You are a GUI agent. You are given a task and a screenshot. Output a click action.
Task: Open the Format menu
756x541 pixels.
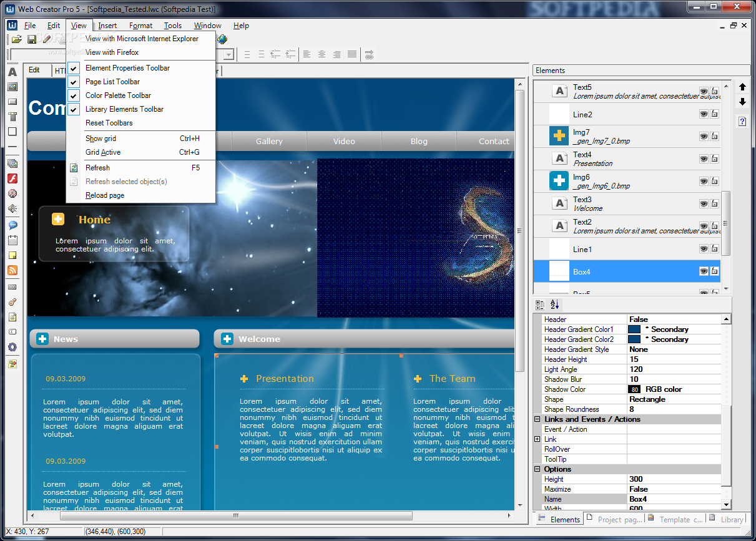(141, 26)
